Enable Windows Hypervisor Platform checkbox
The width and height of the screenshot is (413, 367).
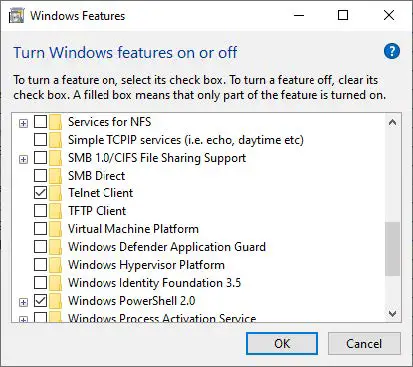[40, 265]
